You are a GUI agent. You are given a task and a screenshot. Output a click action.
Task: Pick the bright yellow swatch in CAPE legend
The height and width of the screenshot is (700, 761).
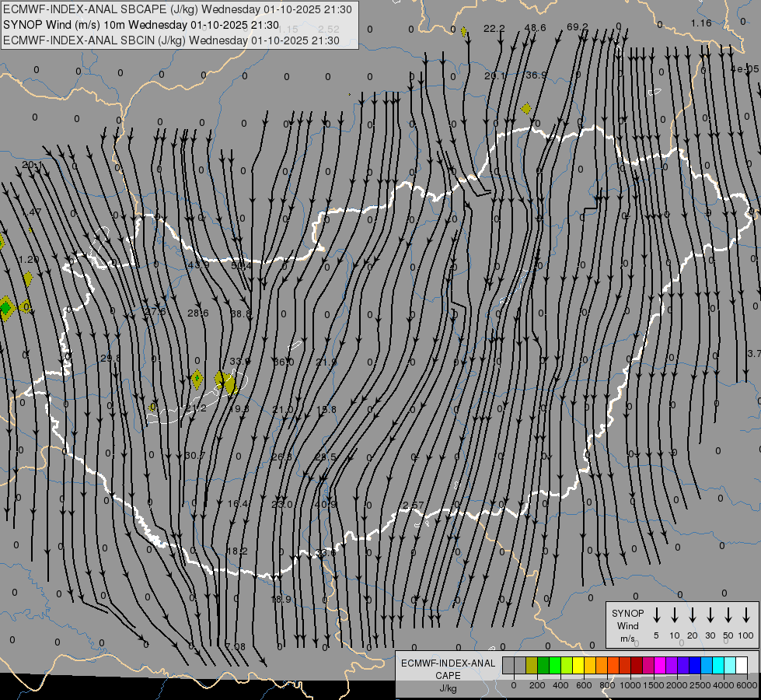[x=578, y=665]
